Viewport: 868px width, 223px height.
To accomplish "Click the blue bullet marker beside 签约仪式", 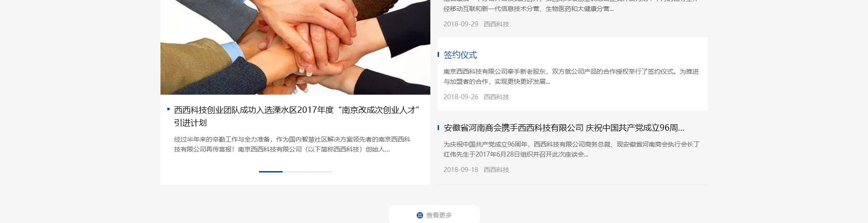I will [x=439, y=55].
